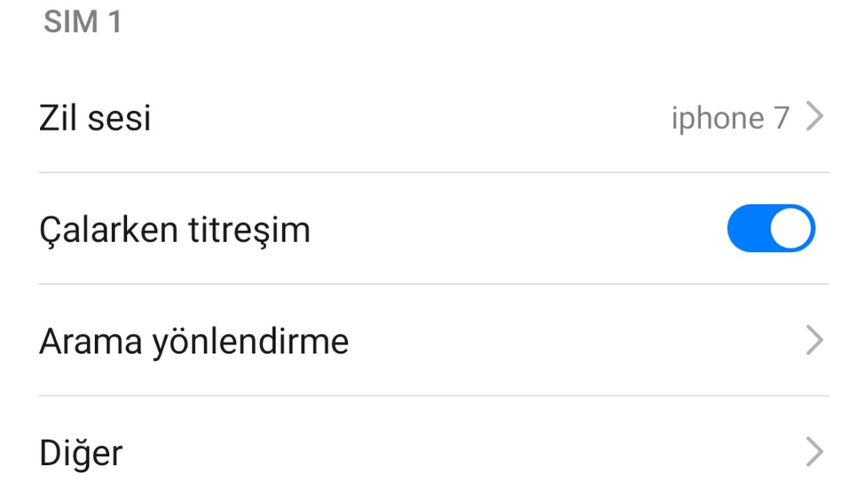Tap the Zil sesi label text
Screen dimensions: 868x488
(x=95, y=118)
